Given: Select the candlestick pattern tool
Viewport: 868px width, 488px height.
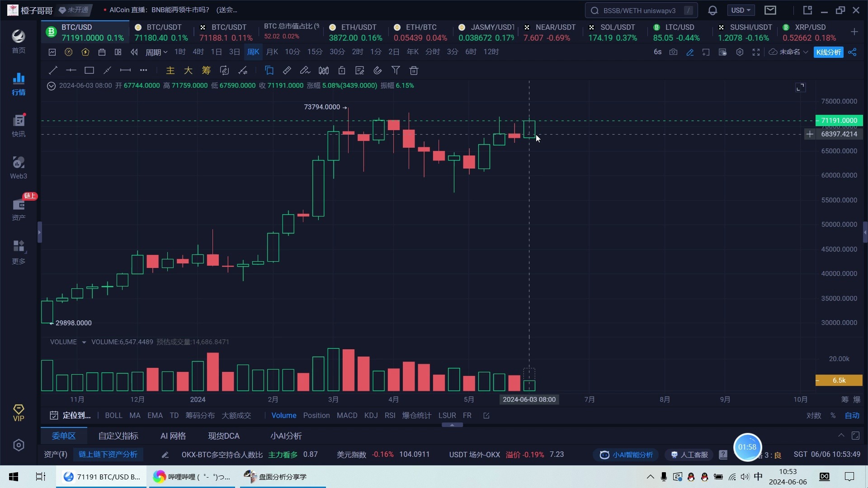Looking at the screenshot, I should 324,70.
